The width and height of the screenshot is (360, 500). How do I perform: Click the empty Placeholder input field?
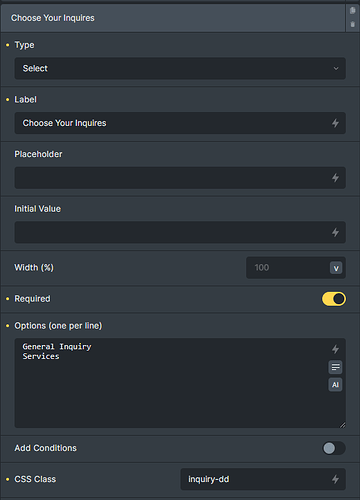pos(180,178)
